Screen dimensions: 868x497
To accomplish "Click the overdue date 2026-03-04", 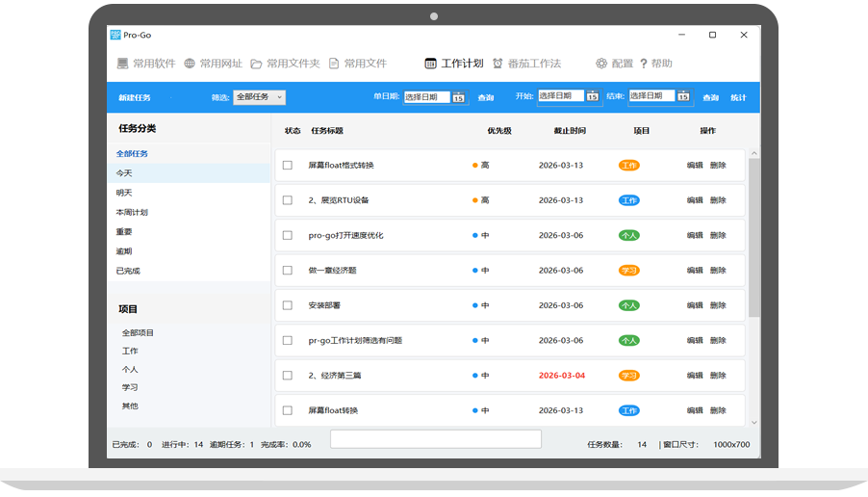I will click(562, 376).
